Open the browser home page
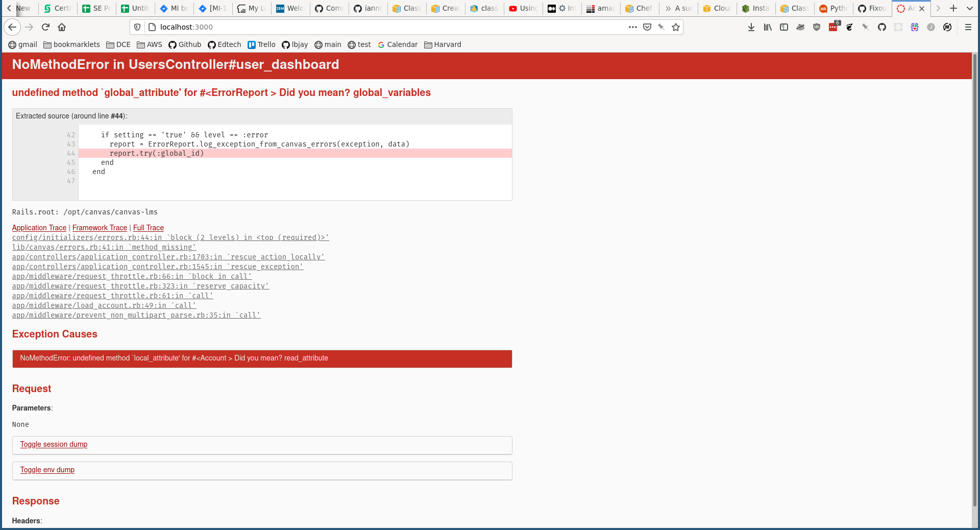Image resolution: width=980 pixels, height=530 pixels. [62, 27]
